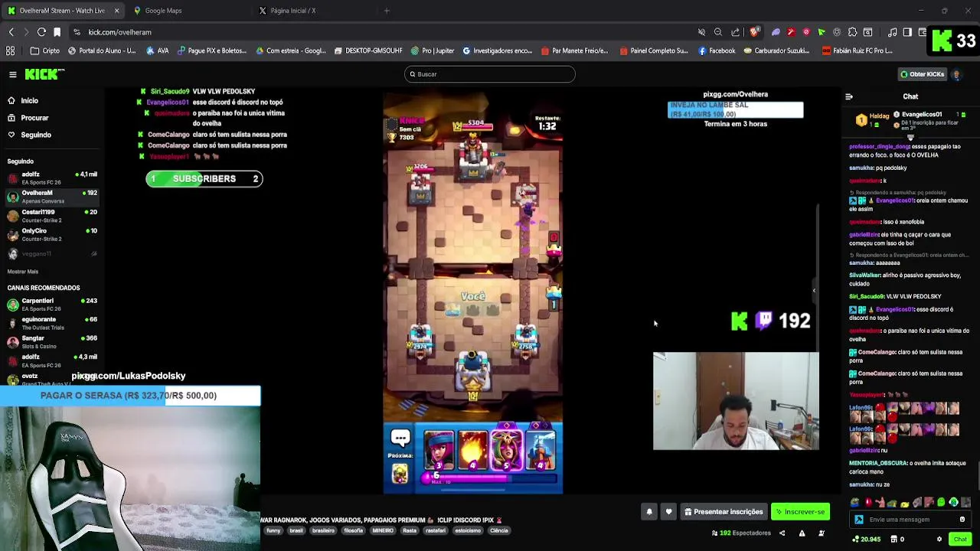The width and height of the screenshot is (980, 551).
Task: Open the emoji picker in chat input
Action: point(962,520)
